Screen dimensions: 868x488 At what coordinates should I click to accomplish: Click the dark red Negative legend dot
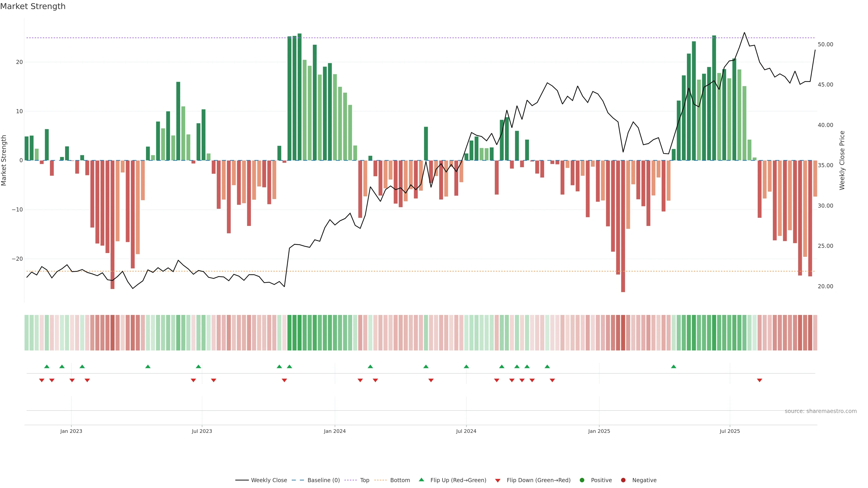click(623, 480)
